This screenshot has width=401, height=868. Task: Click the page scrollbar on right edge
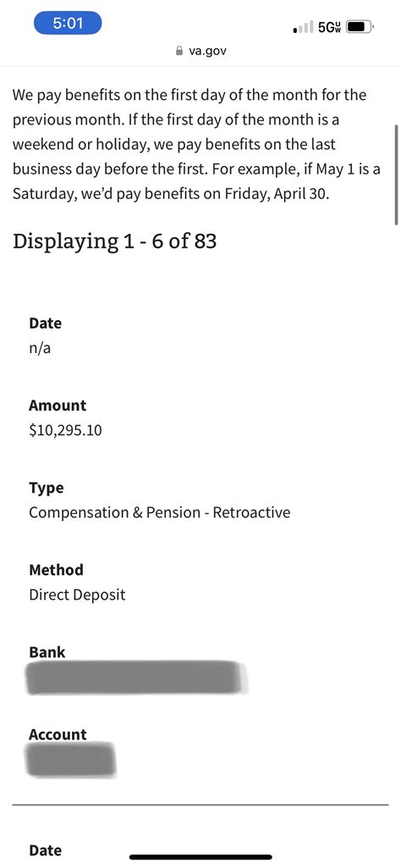click(396, 174)
